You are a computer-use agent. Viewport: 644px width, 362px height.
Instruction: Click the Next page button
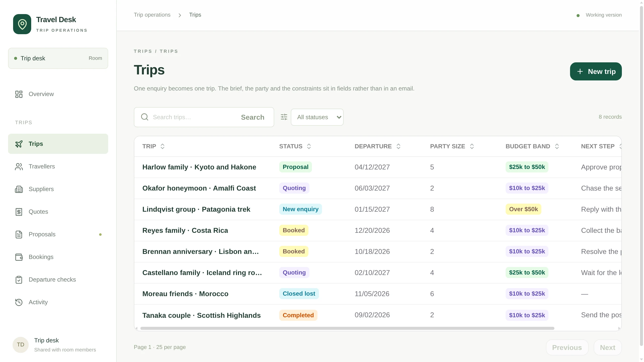608,347
